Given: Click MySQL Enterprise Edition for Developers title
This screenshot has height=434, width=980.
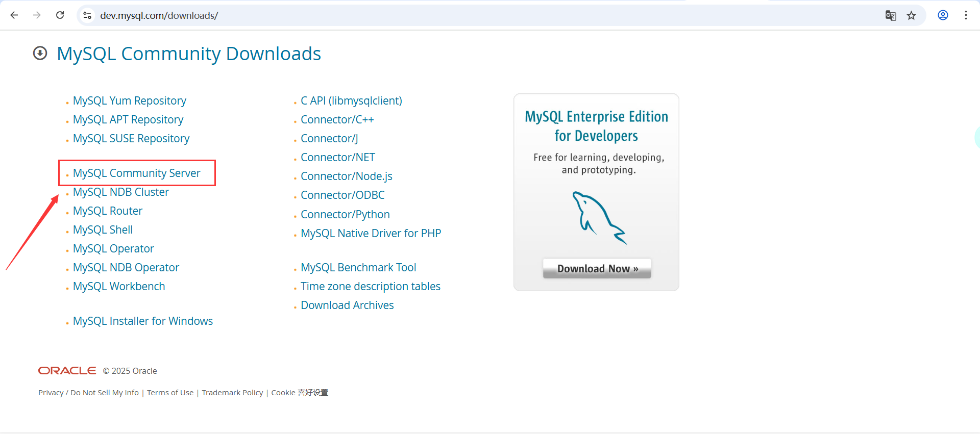Looking at the screenshot, I should (596, 126).
